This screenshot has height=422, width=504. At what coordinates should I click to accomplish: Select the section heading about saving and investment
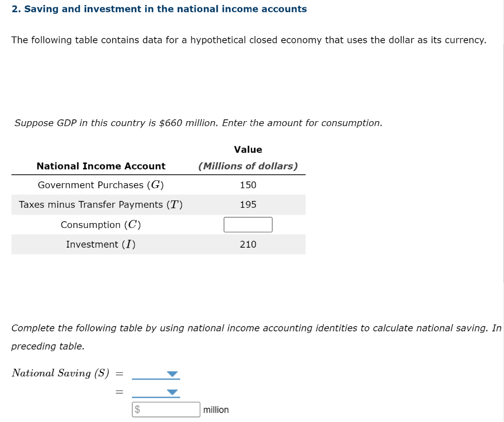(159, 9)
